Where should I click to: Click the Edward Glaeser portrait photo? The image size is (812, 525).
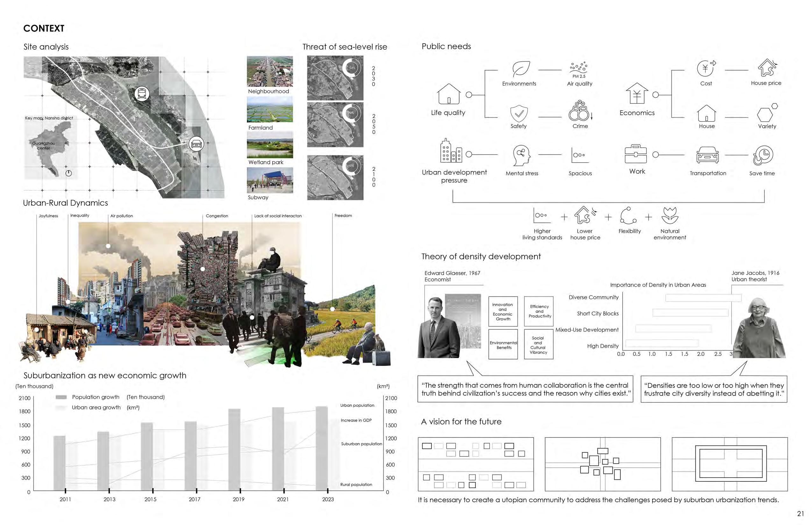pyautogui.click(x=438, y=328)
